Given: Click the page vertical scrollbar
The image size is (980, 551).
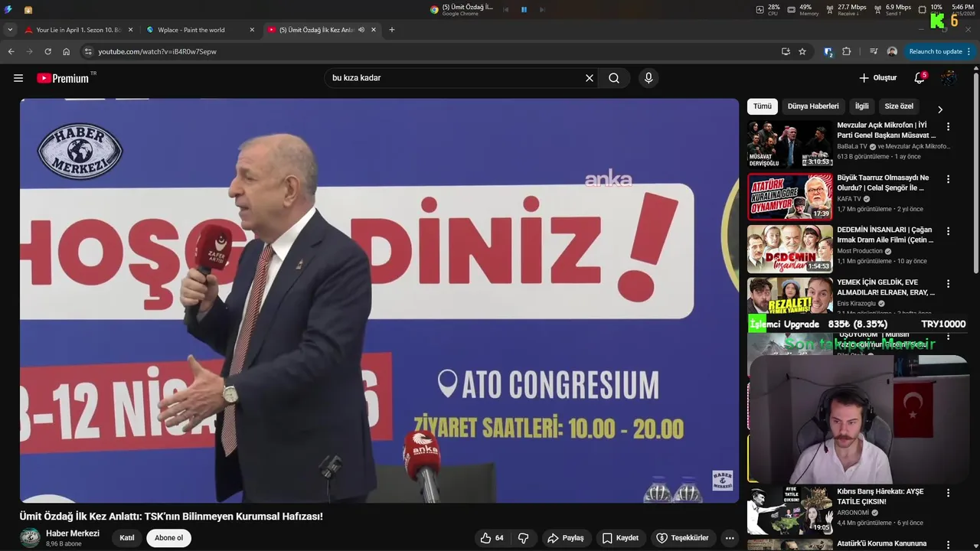Looking at the screenshot, I should pos(975,172).
